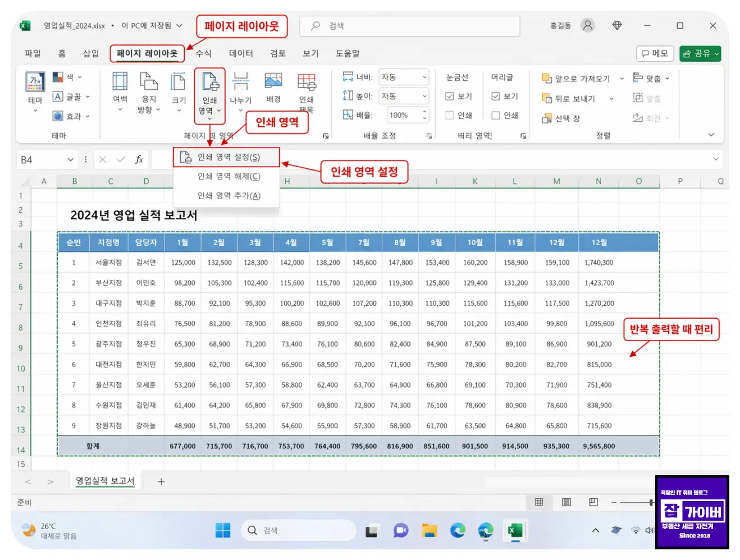Click the green 공유 (Share) button

click(x=700, y=53)
